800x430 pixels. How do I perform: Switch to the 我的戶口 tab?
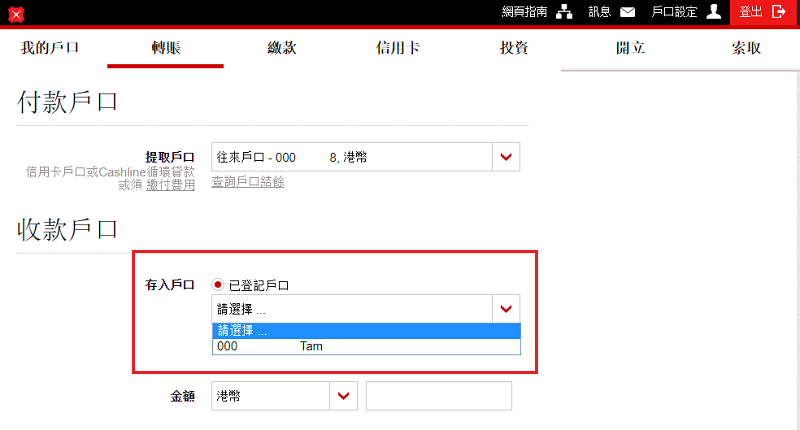(50, 48)
